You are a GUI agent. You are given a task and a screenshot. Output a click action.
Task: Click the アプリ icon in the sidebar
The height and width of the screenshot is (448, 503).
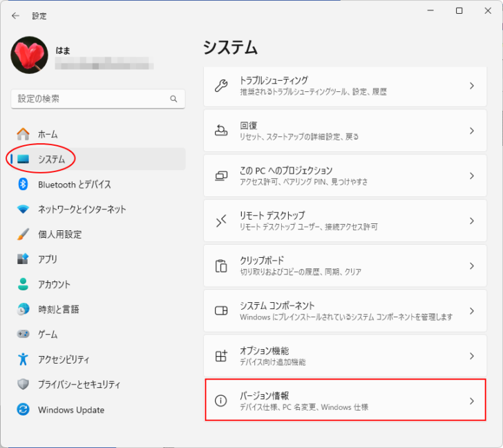click(x=23, y=259)
